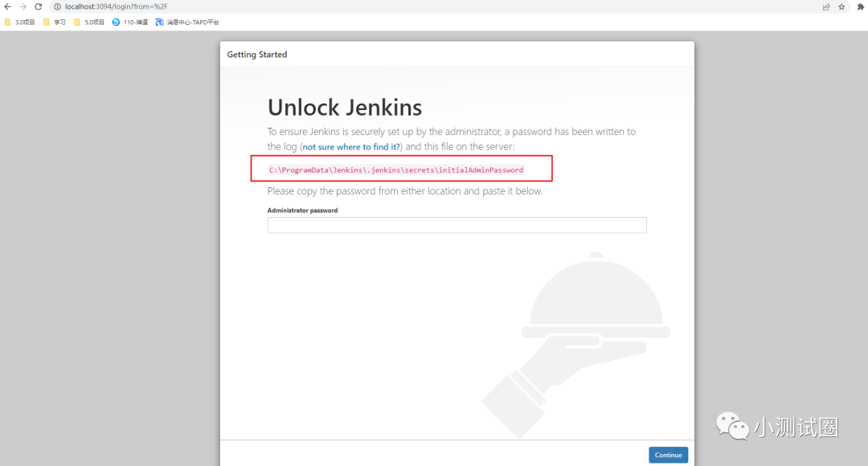Image resolution: width=868 pixels, height=466 pixels.
Task: Expand the 学习 bookmarks folder
Action: click(x=55, y=22)
